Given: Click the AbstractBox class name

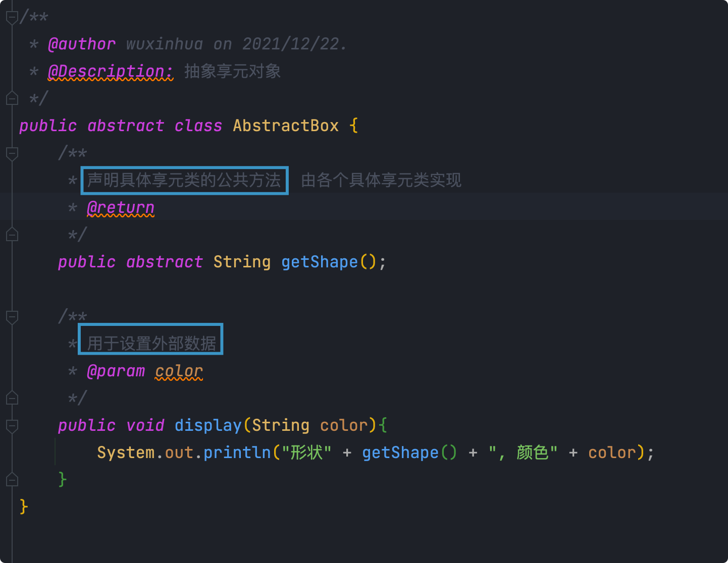Looking at the screenshot, I should point(285,126).
